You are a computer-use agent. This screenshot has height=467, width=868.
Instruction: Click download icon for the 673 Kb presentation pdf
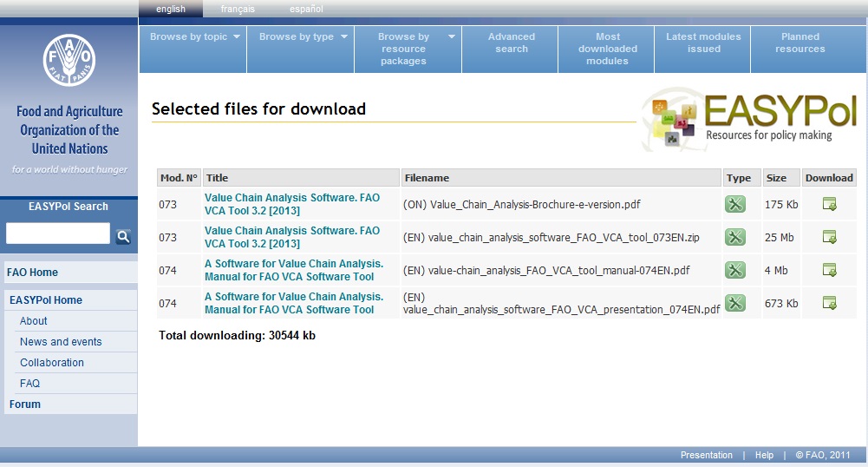[829, 303]
